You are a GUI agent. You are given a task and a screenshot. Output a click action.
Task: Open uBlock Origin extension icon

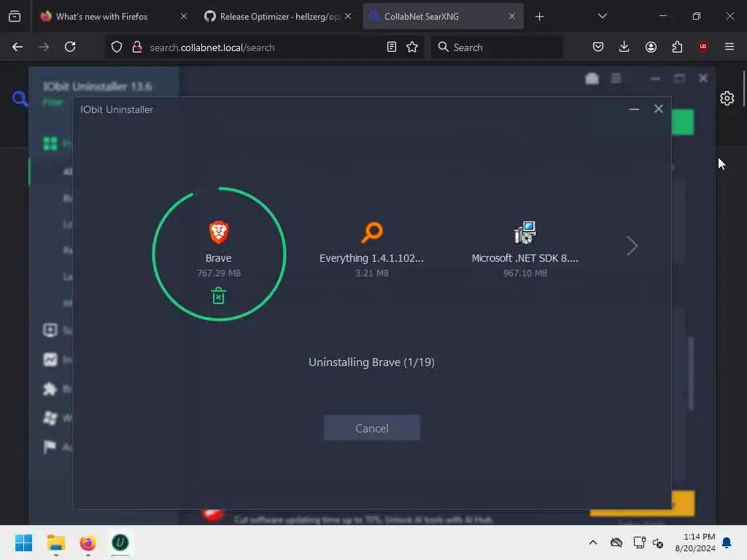pos(703,47)
